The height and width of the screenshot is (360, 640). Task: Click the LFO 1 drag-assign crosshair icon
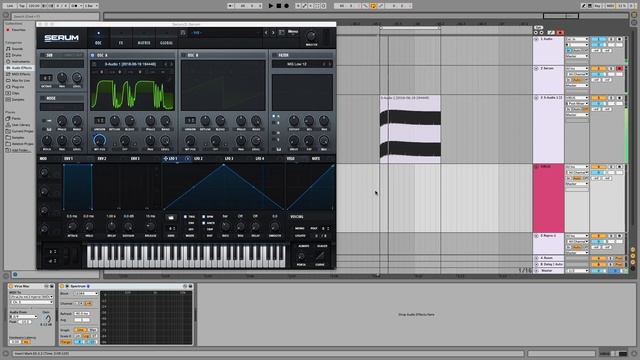click(165, 158)
